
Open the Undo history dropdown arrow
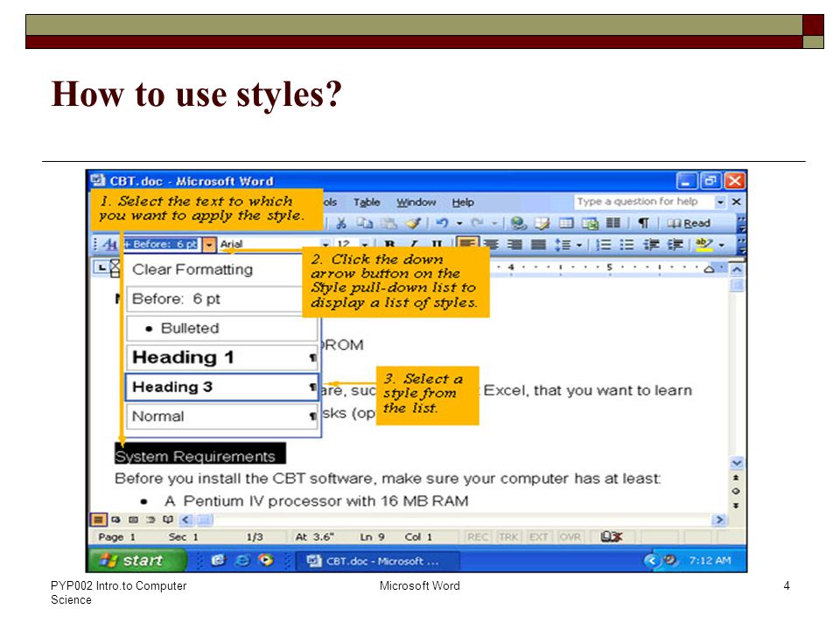tap(459, 223)
